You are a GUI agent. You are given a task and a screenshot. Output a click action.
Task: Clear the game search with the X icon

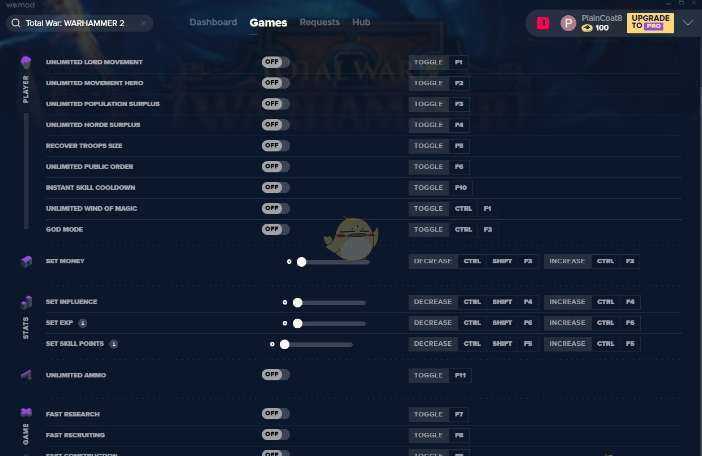[143, 23]
